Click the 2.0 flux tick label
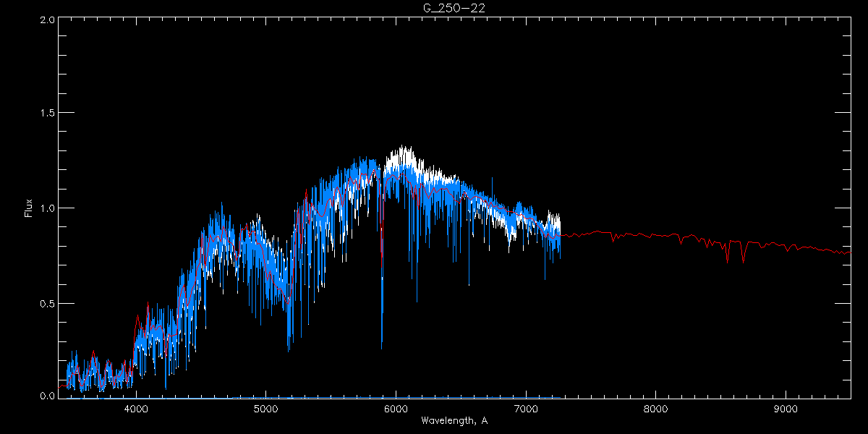868x434 pixels. point(46,20)
